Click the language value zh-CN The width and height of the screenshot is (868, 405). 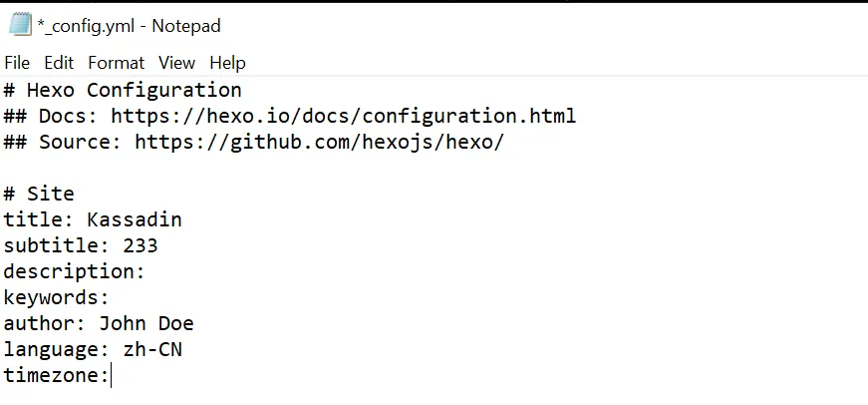[x=152, y=350]
